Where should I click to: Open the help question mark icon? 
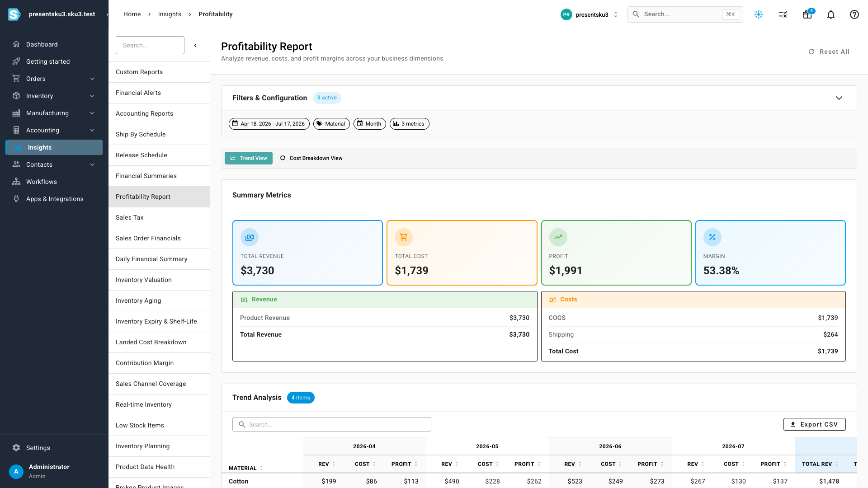854,14
